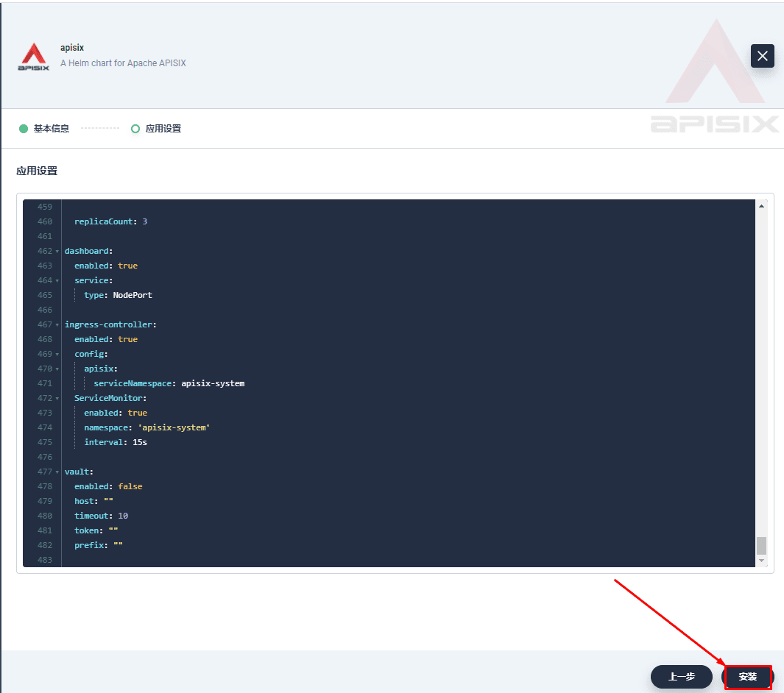Click the apisix chart title

tap(72, 48)
